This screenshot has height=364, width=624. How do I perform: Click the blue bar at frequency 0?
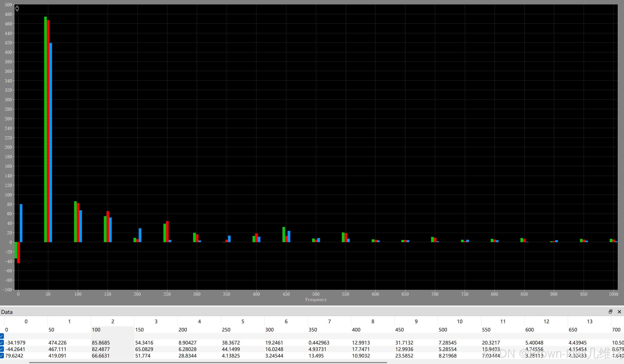point(21,223)
